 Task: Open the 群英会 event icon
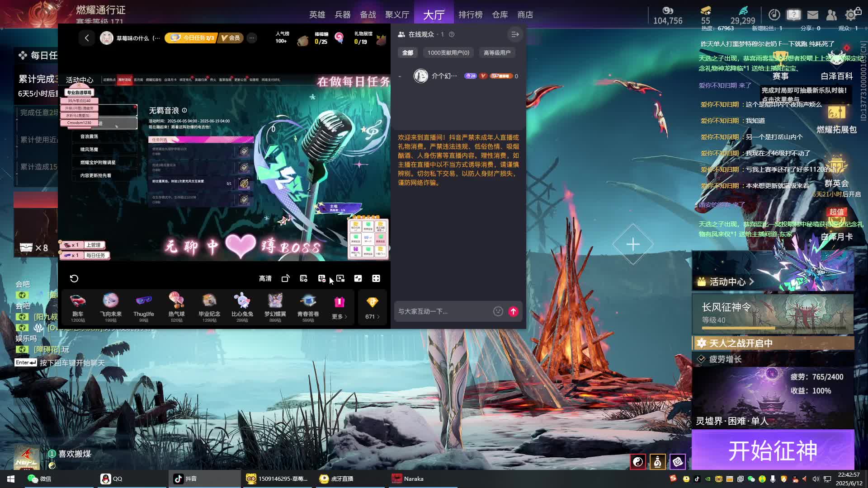click(836, 171)
